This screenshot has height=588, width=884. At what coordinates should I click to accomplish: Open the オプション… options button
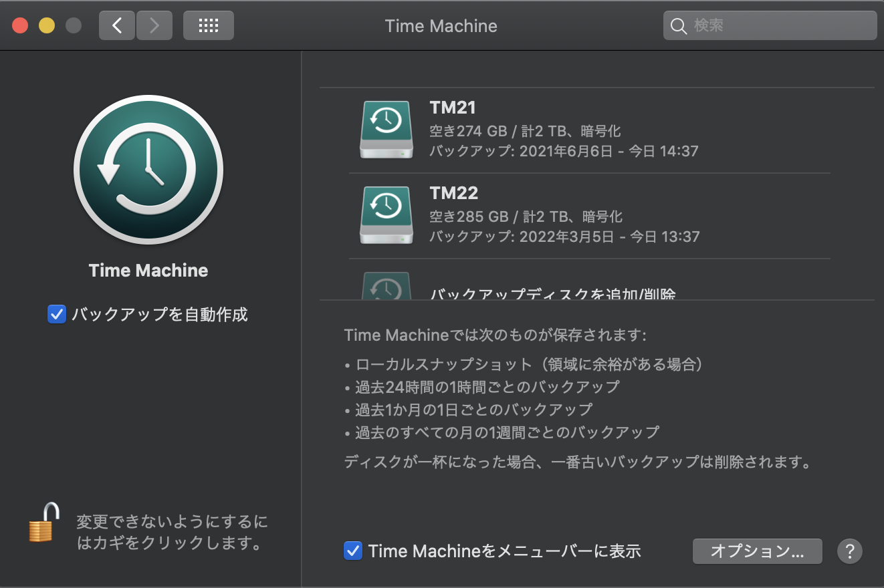point(757,551)
